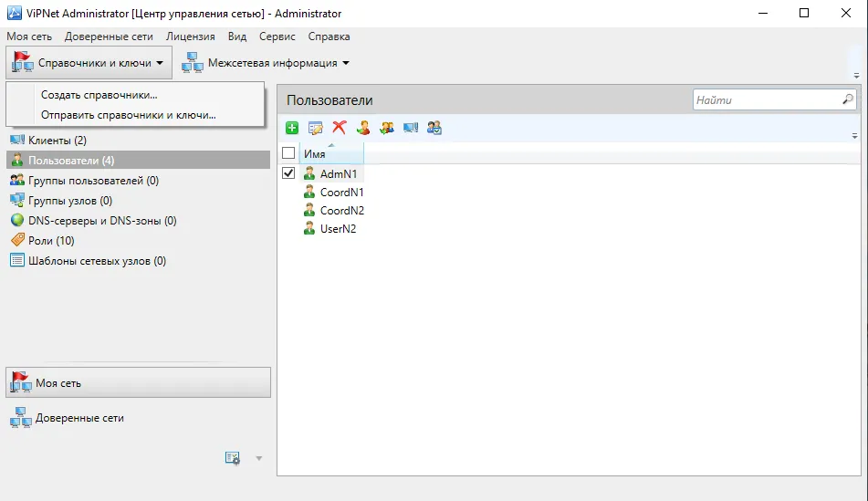This screenshot has height=501, width=868.
Task: Click the UserN2 user icon
Action: pos(309,229)
